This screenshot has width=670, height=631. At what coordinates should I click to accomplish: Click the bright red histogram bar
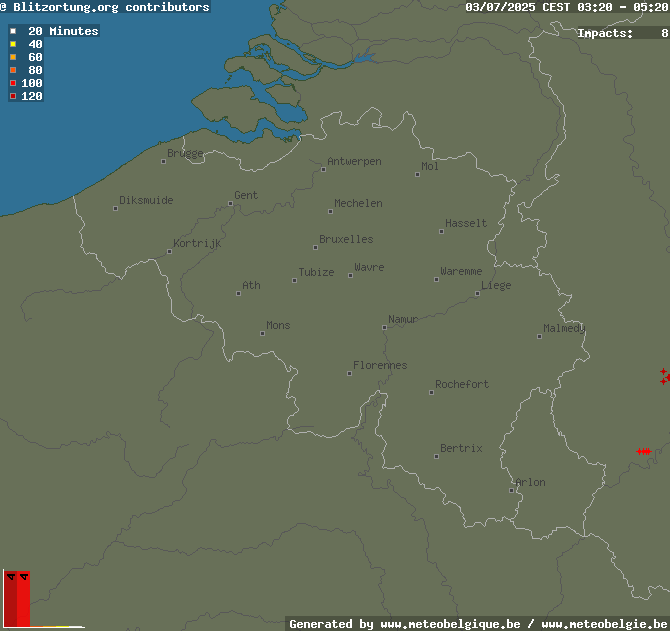point(24,599)
